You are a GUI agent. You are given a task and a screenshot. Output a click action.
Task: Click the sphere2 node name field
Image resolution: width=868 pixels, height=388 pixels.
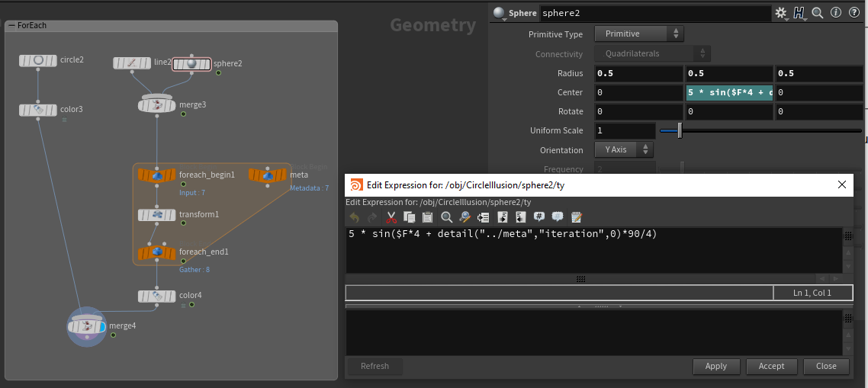pyautogui.click(x=654, y=13)
